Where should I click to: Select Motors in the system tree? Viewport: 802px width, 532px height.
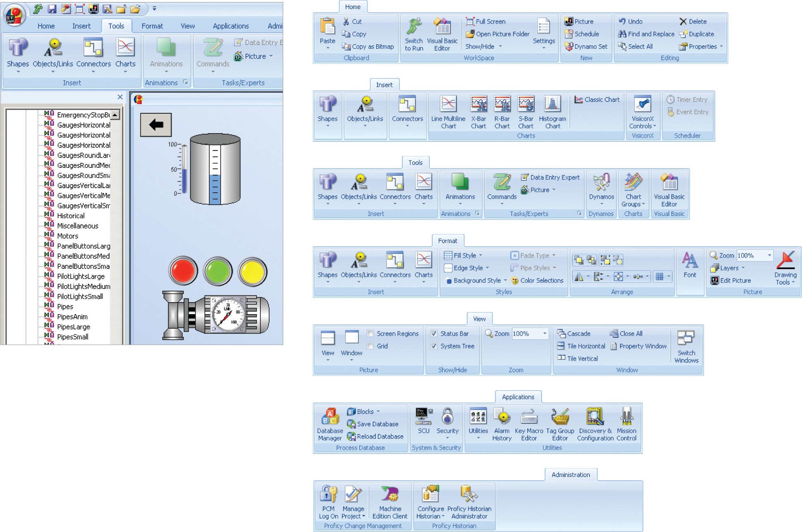point(67,236)
